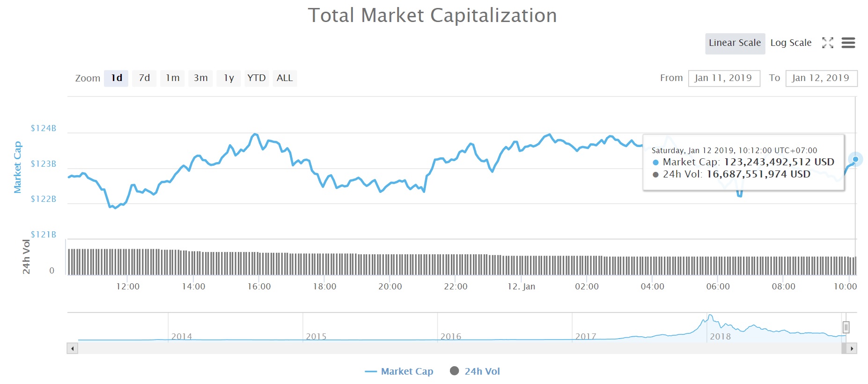Open the fullscreen chart view icon
This screenshot has width=868, height=384.
coord(827,43)
